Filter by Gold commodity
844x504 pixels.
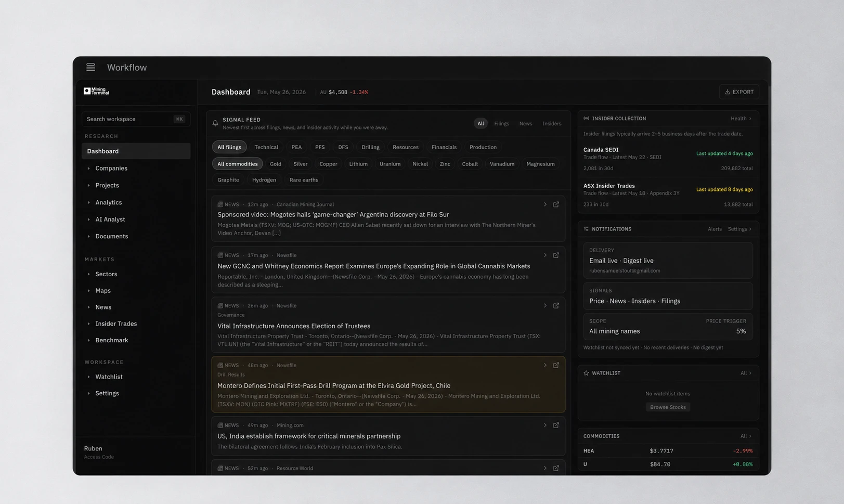click(276, 164)
